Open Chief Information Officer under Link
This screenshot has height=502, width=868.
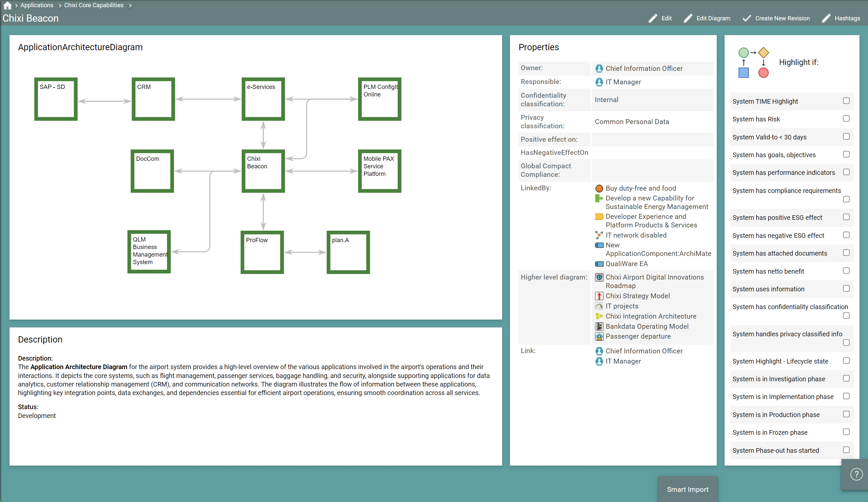click(644, 351)
